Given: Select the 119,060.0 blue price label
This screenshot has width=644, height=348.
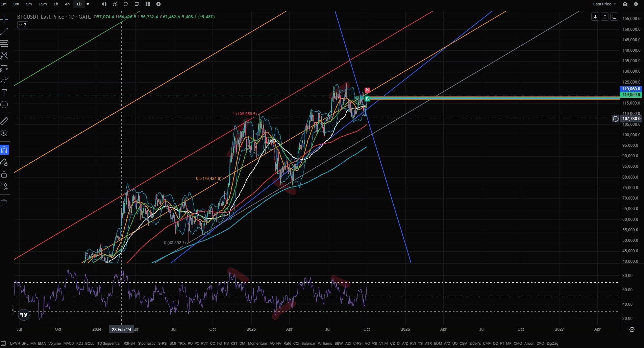Looking at the screenshot, I should [x=631, y=89].
